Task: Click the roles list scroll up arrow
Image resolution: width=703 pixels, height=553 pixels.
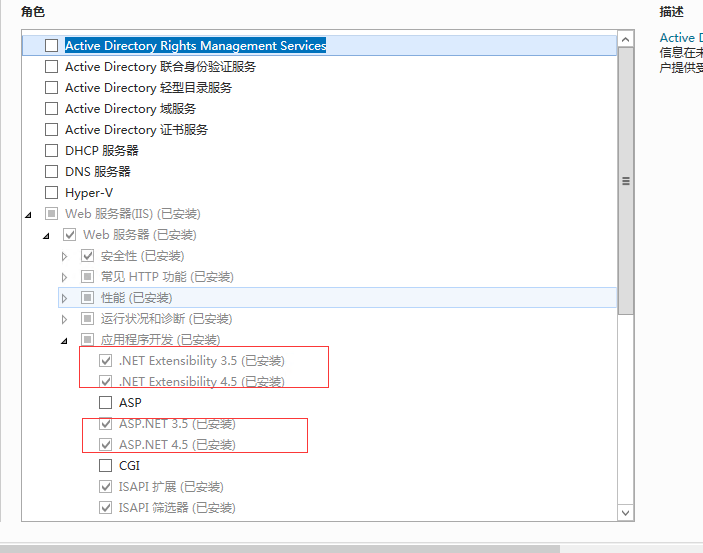Action: [625, 39]
